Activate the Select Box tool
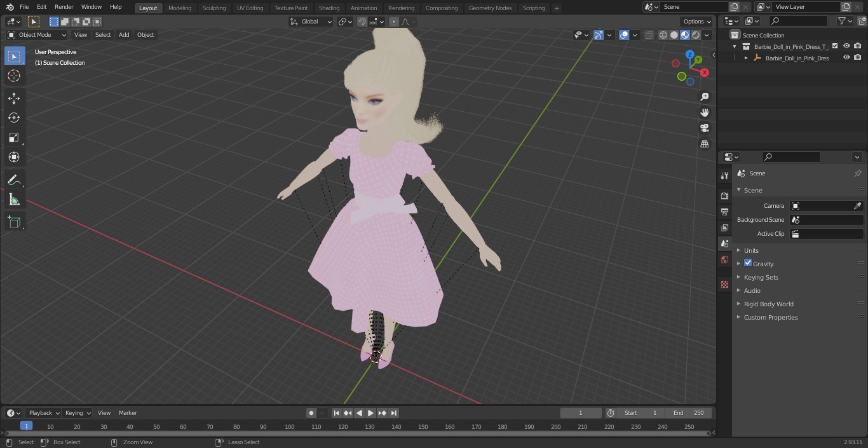The image size is (868, 448). (14, 57)
